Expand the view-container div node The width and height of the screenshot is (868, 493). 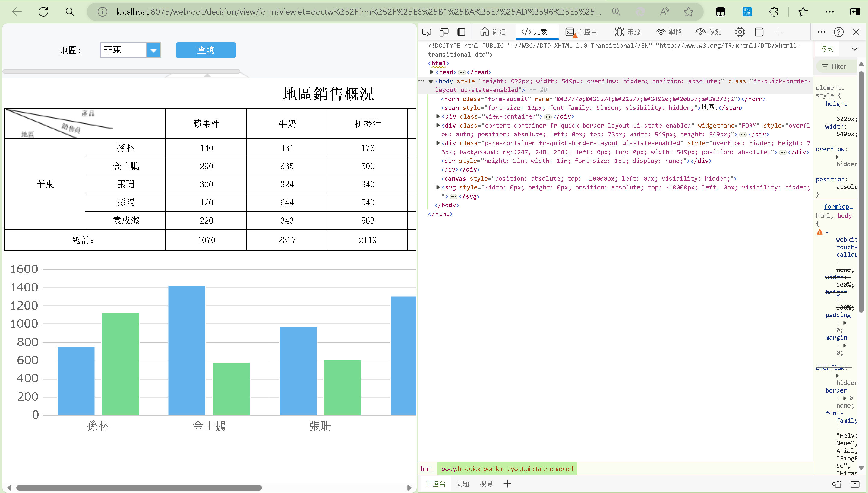tap(438, 116)
